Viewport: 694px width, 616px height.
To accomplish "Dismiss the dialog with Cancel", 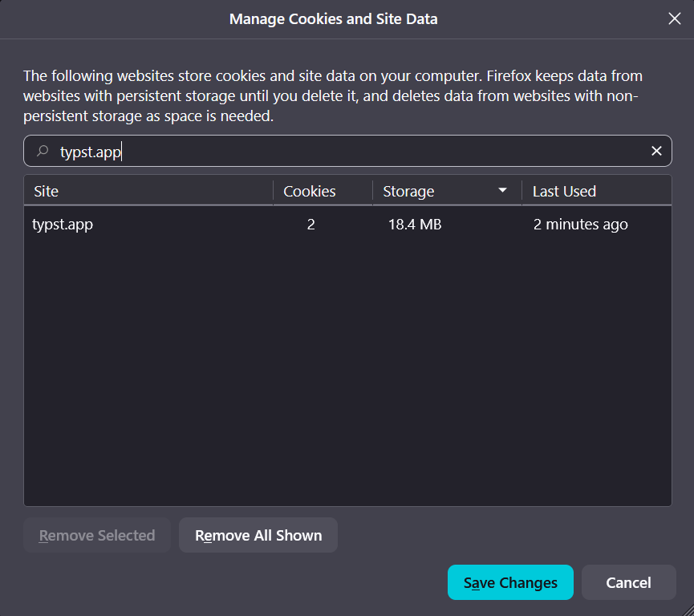I will (628, 582).
